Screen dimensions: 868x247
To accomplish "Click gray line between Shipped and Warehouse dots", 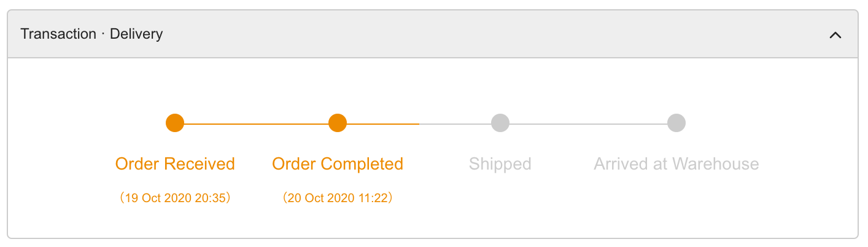I will coord(589,123).
